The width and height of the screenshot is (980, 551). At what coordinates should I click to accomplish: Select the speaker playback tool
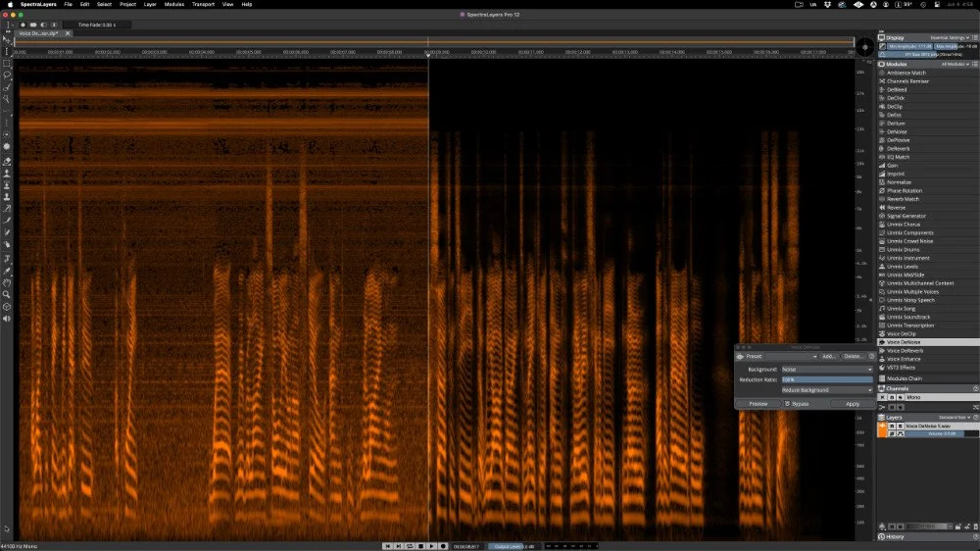click(x=7, y=319)
